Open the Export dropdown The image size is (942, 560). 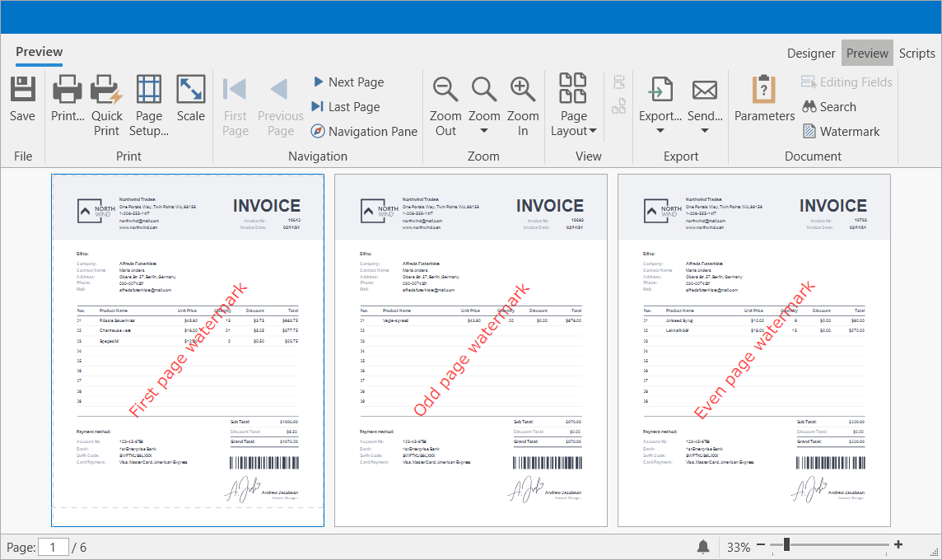tap(660, 105)
